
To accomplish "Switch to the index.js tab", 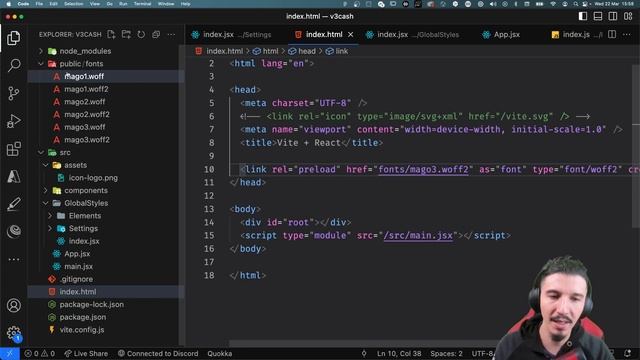I will (576, 35).
